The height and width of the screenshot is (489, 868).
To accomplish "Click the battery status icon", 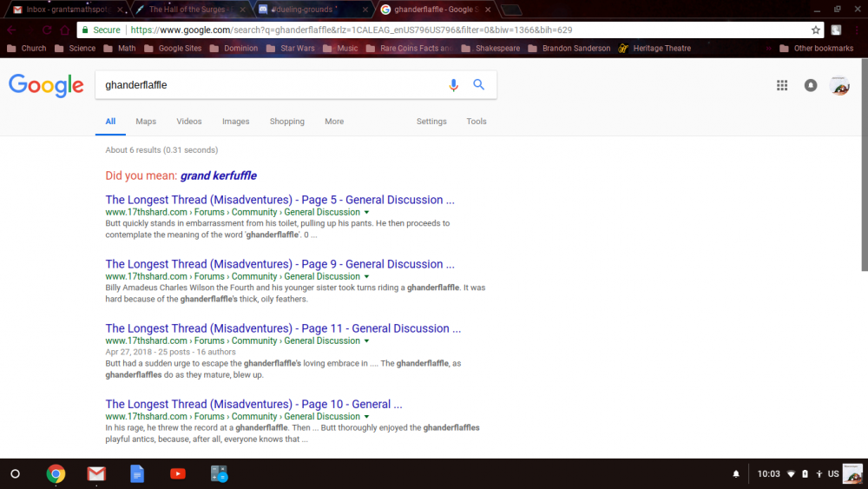I will point(805,474).
